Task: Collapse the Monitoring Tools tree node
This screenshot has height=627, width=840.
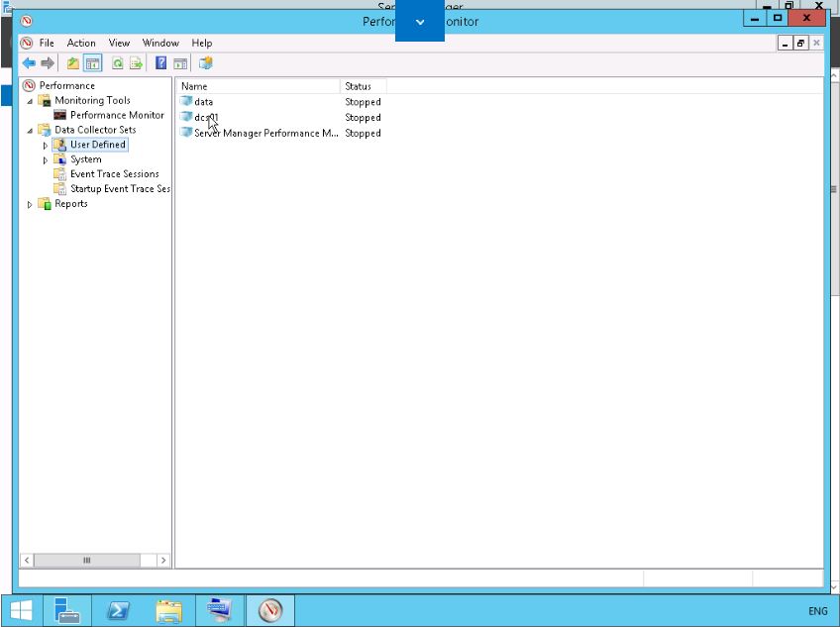Action: 30,101
